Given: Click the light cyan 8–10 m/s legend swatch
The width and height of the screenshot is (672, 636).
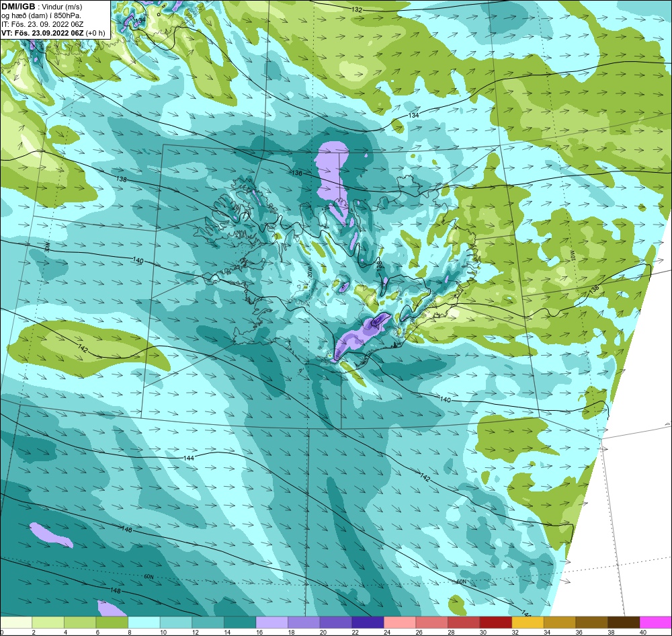Looking at the screenshot, I should pos(144,623).
